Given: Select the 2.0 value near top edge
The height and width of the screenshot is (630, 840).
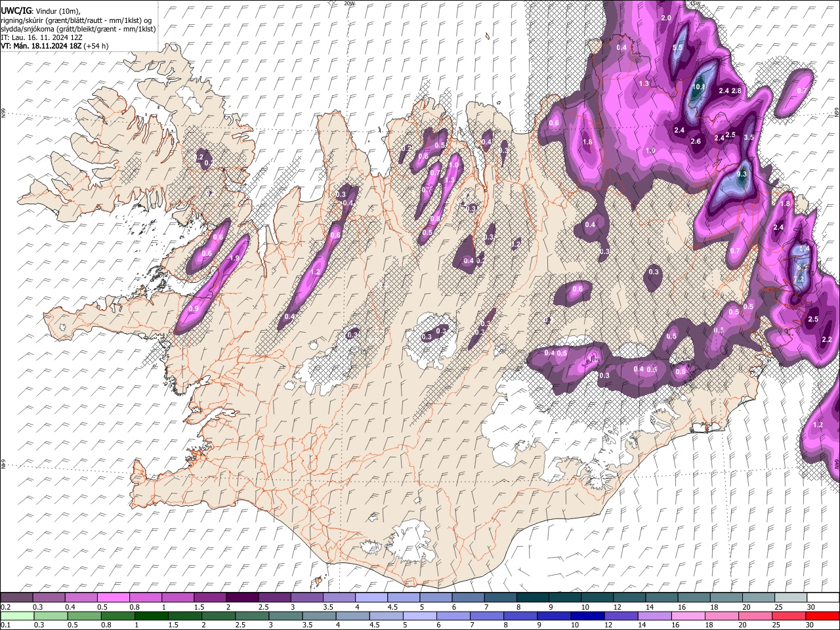Looking at the screenshot, I should [x=666, y=18].
